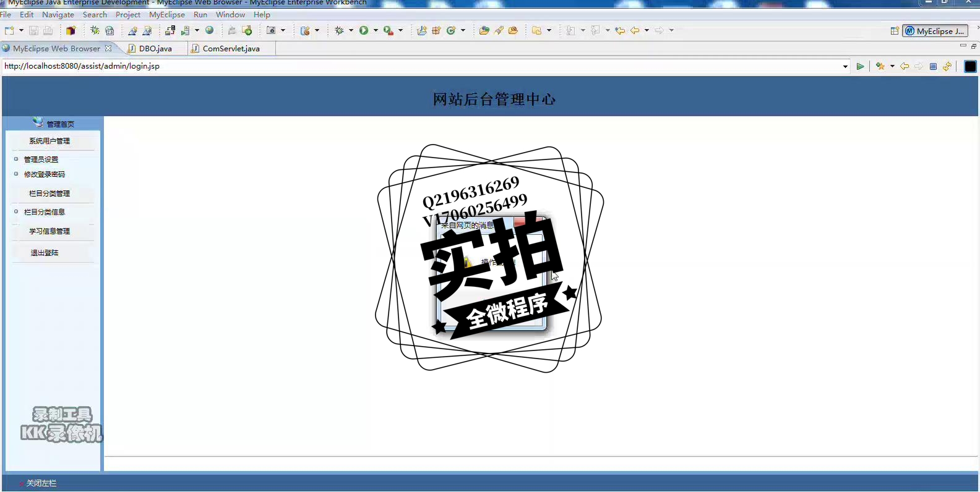Open the Edit menu
980x492 pixels.
pyautogui.click(x=27, y=14)
